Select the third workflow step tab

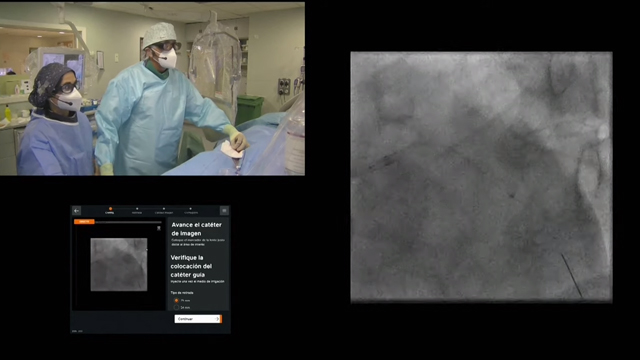pyautogui.click(x=164, y=211)
